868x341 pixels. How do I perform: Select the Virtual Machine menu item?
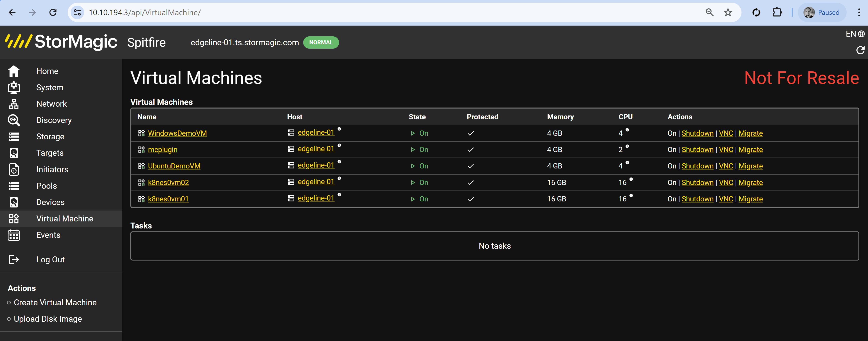(x=65, y=218)
